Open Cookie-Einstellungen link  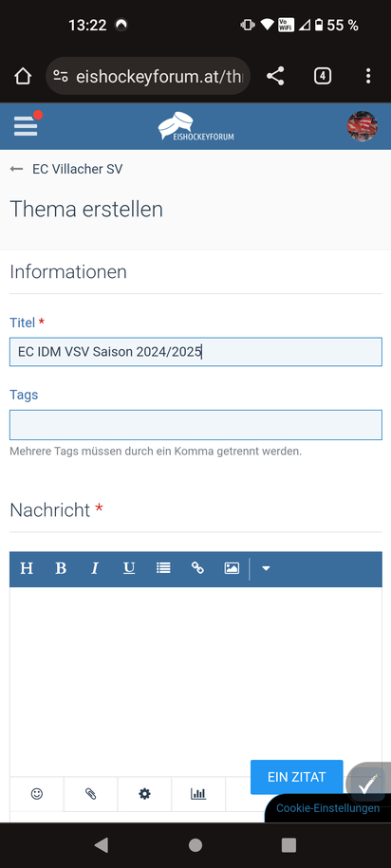(x=327, y=808)
